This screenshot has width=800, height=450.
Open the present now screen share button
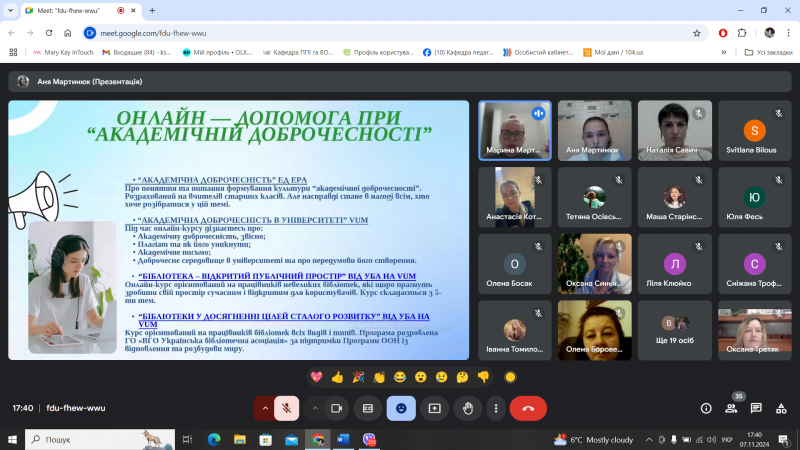435,408
